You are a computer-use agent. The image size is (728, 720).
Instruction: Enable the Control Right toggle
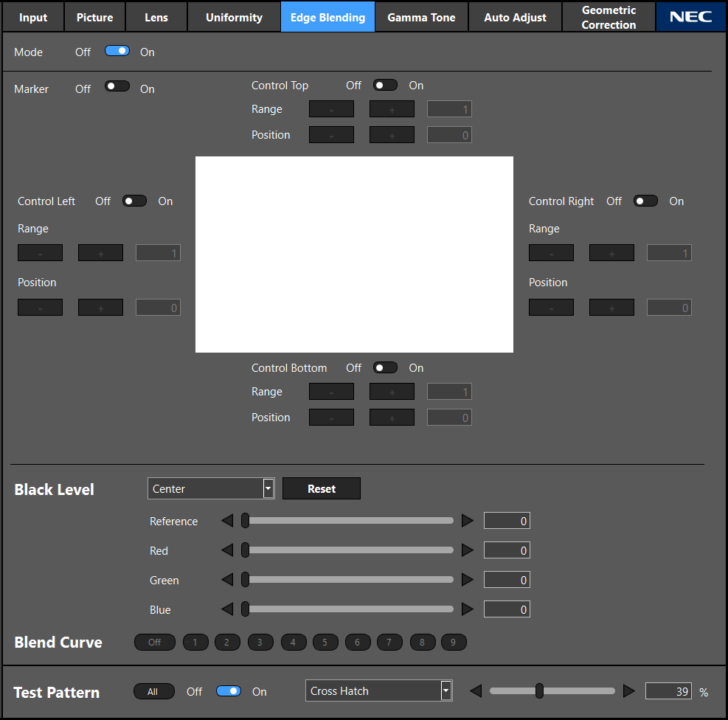tap(645, 201)
